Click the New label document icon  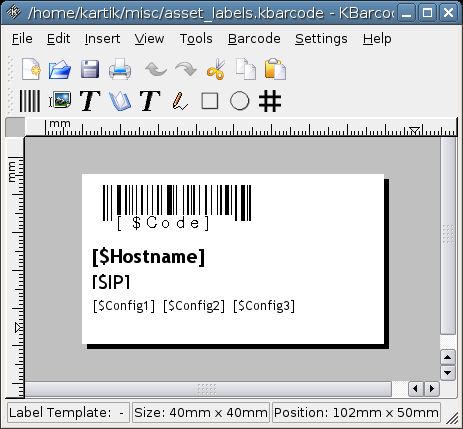click(31, 69)
